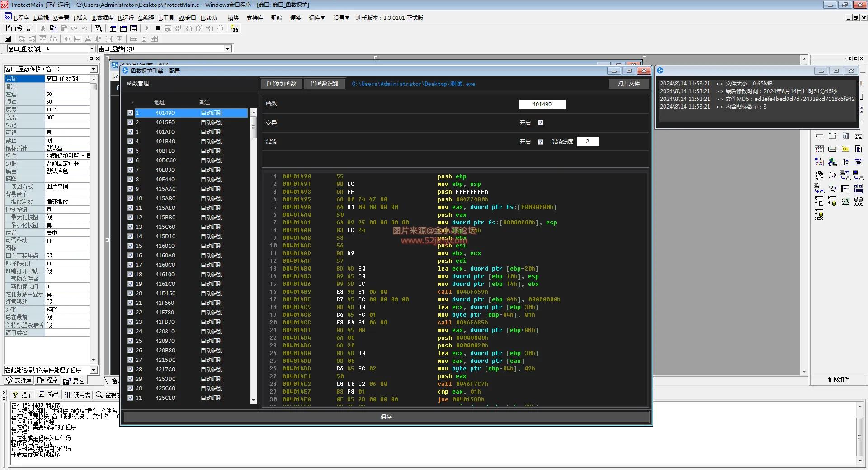This screenshot has width=868, height=470.
Task: Open the 窗口_函数保护 * dropdown in toolbar
Action: point(92,49)
